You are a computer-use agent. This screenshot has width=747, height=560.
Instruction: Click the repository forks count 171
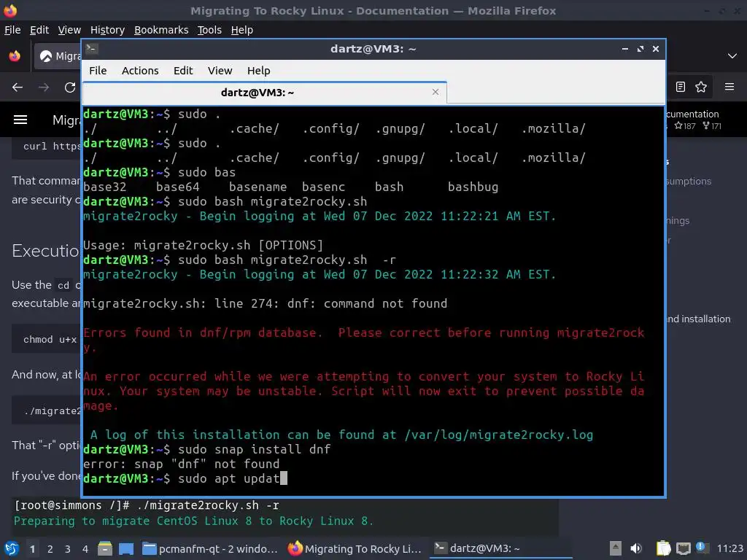712,125
